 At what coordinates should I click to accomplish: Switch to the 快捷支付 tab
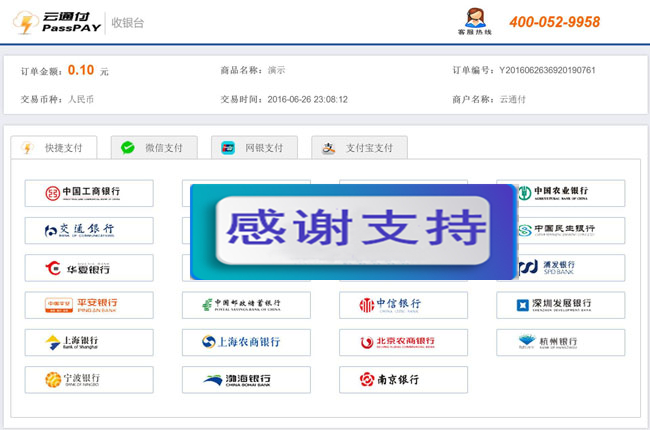coord(54,148)
